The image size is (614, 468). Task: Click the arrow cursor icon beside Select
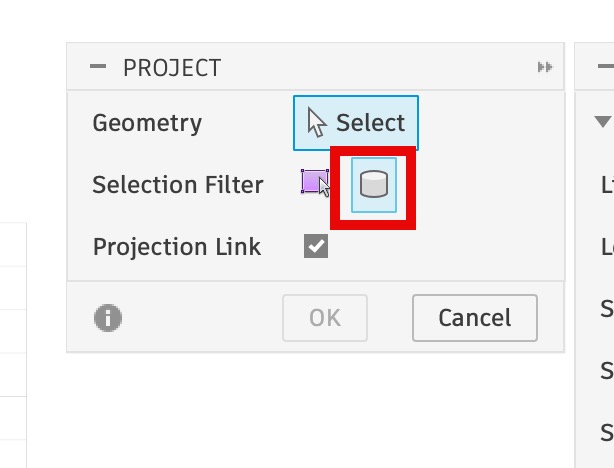pyautogui.click(x=317, y=123)
